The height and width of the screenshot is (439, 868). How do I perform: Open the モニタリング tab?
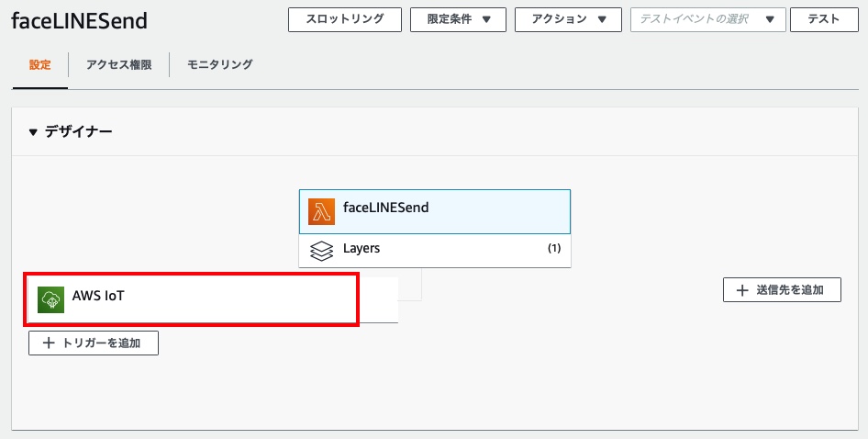point(219,65)
